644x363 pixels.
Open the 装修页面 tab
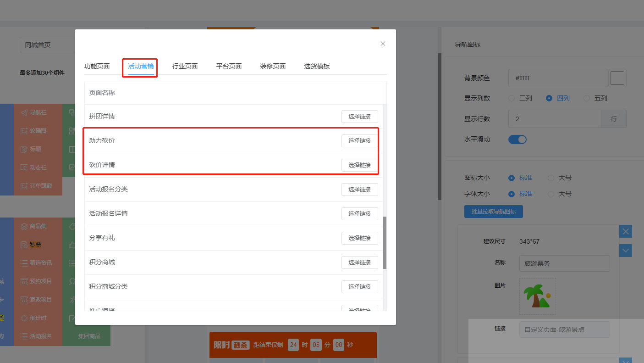273,66
